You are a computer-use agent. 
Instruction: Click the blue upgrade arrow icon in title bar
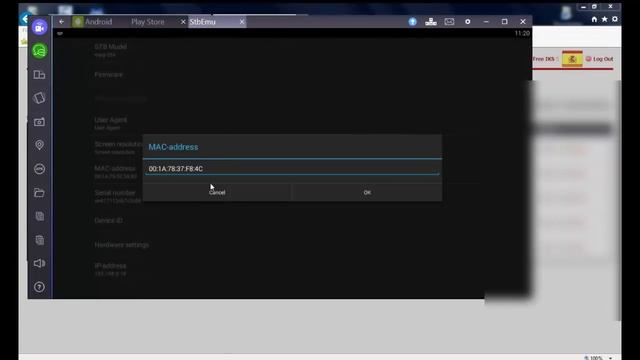tap(413, 22)
